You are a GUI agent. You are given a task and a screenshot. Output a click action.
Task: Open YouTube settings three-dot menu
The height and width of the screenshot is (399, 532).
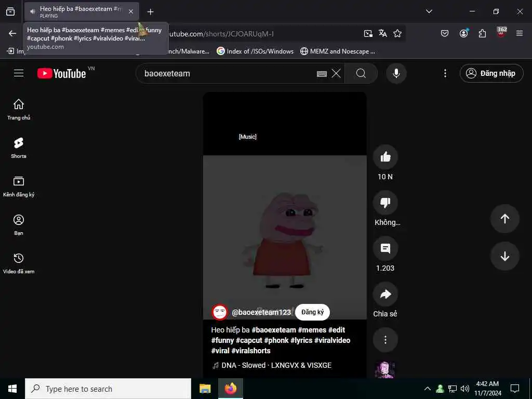pyautogui.click(x=445, y=73)
